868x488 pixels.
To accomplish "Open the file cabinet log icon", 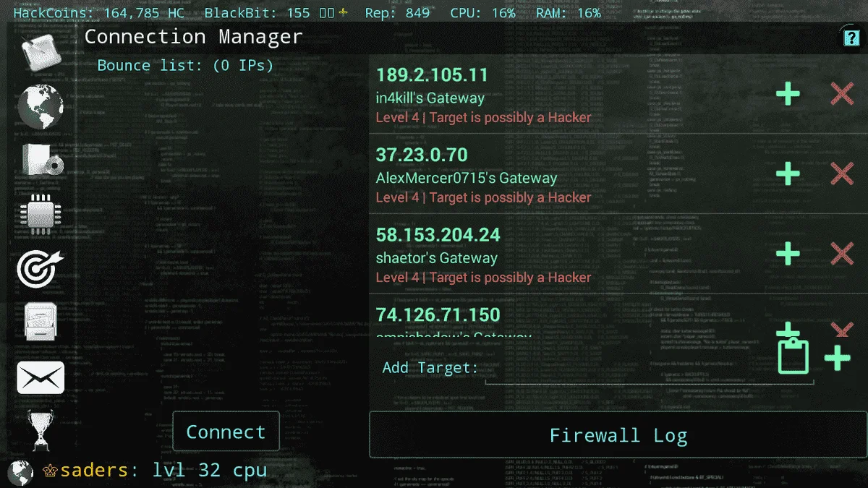I will [41, 322].
